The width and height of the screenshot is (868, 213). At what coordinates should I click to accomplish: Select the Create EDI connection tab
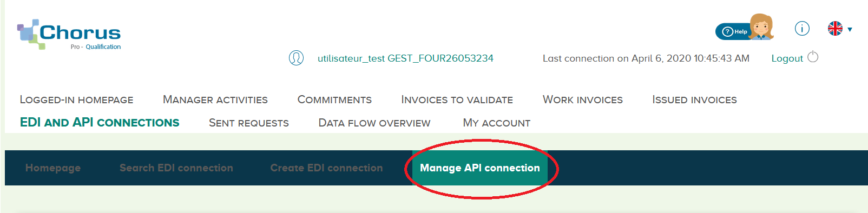tap(326, 168)
